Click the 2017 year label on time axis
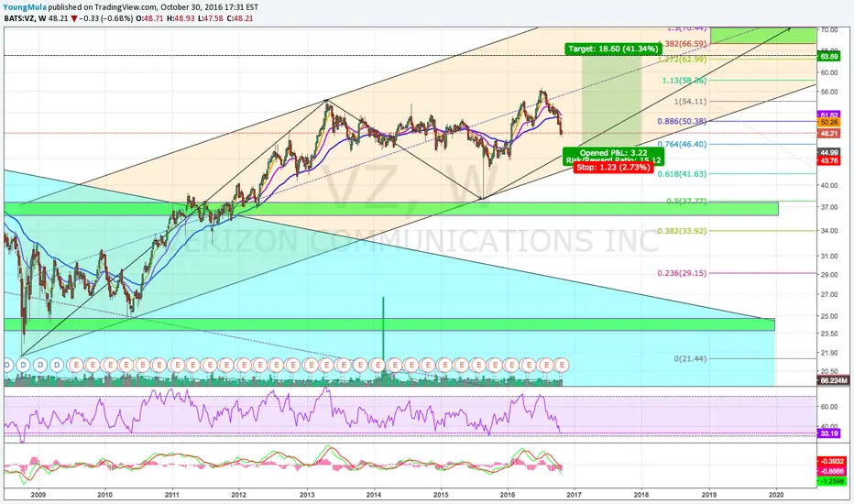The image size is (854, 504). point(574,495)
